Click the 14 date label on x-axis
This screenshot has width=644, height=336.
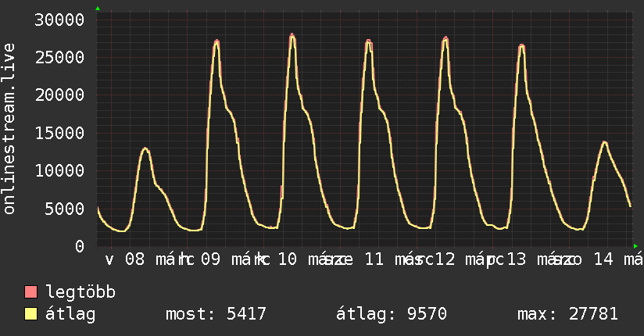pos(603,259)
